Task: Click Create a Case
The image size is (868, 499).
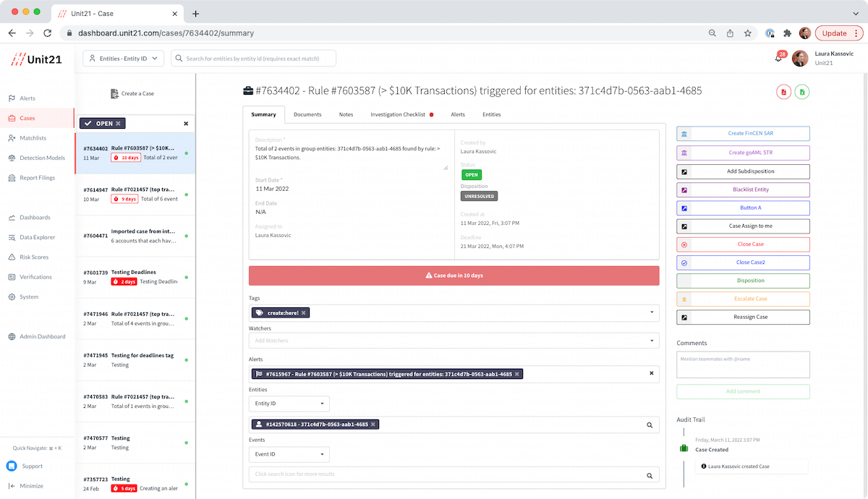Action: tap(132, 93)
